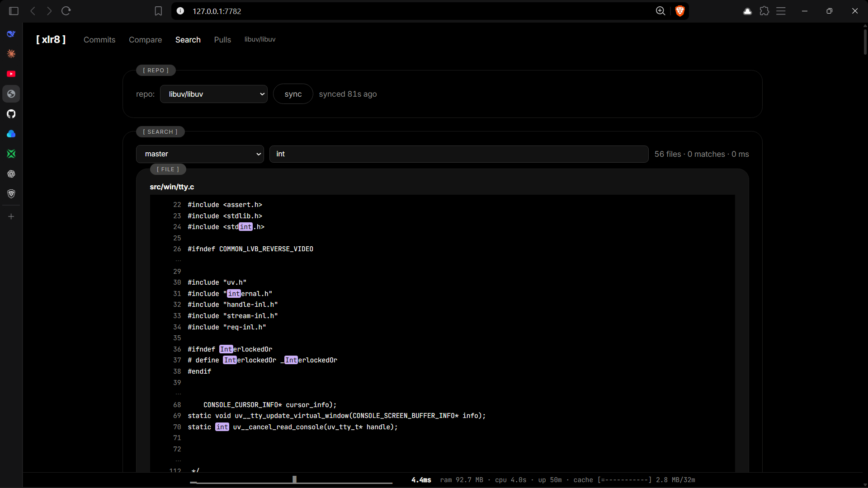Click the 4.4ms timing in status bar

pyautogui.click(x=421, y=480)
